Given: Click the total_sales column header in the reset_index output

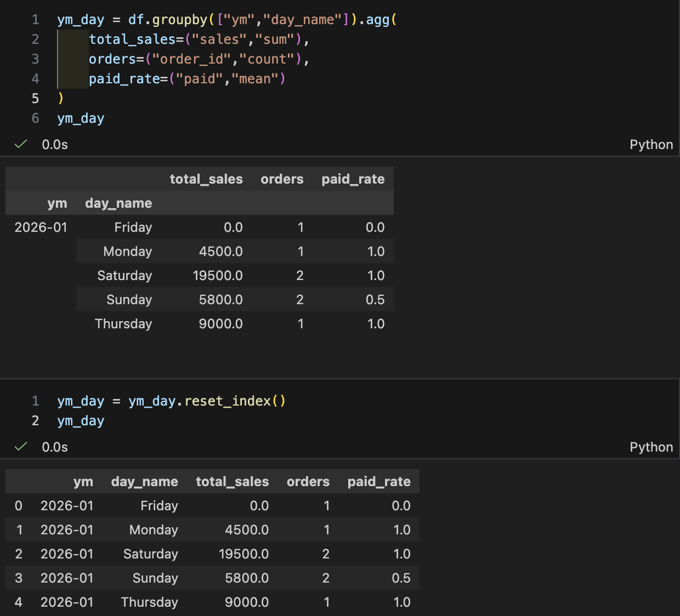Looking at the screenshot, I should point(233,482).
